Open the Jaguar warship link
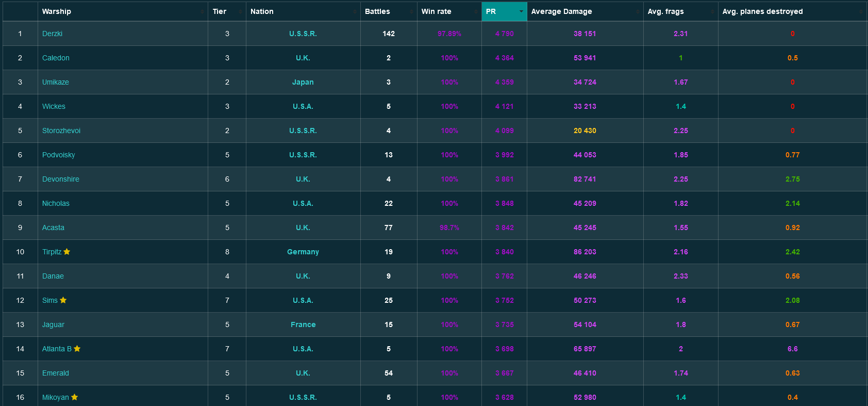This screenshot has width=868, height=406. tap(53, 324)
